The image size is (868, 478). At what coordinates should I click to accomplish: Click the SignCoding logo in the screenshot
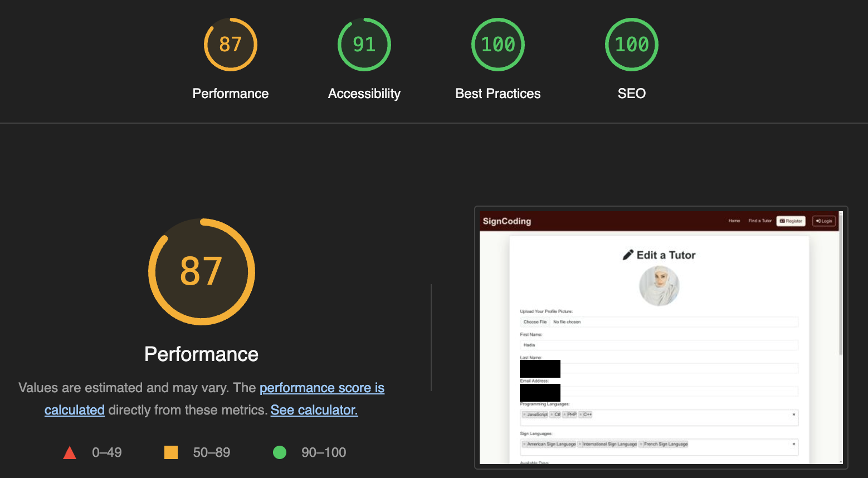pos(507,221)
